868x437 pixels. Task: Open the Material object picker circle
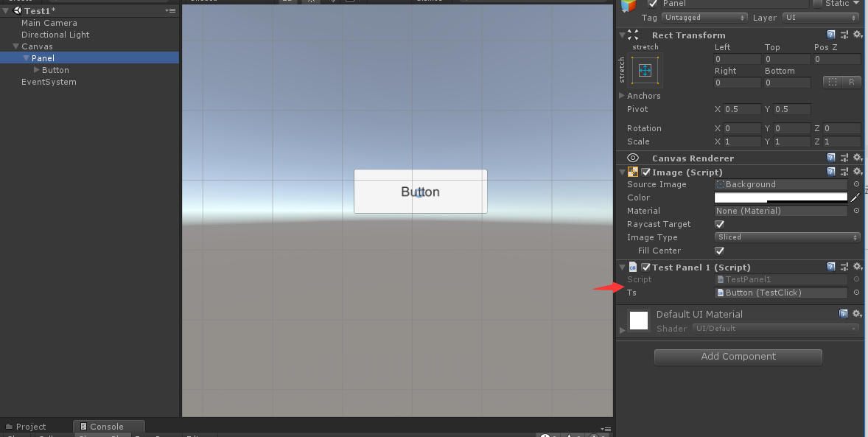coord(855,211)
